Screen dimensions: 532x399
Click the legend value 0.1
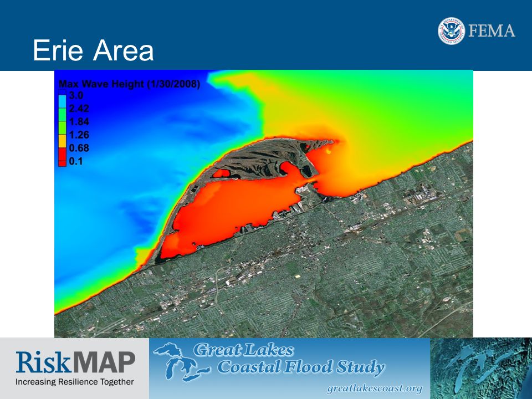76,161
